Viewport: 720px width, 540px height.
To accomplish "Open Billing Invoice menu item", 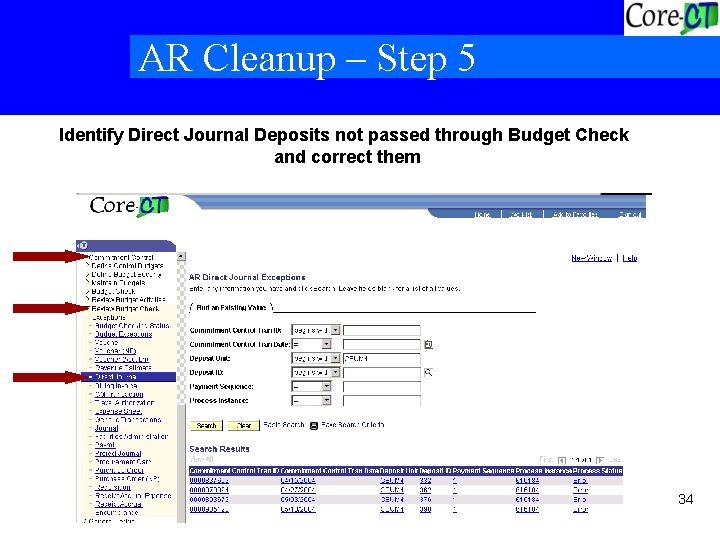I will pos(116,386).
